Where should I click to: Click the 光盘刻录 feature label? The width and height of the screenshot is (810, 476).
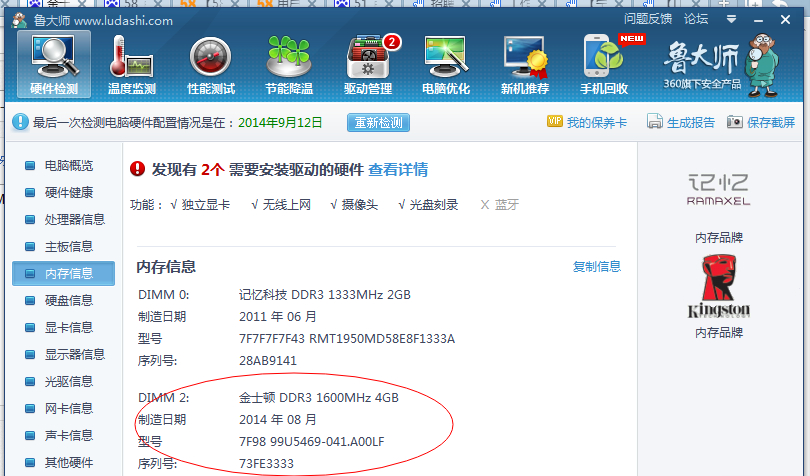(x=434, y=205)
